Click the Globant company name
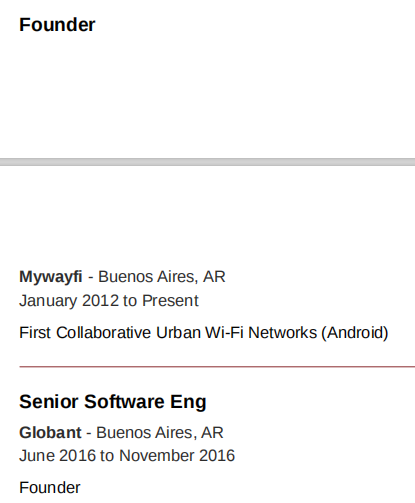Viewport: 415px width, 503px height. point(50,433)
